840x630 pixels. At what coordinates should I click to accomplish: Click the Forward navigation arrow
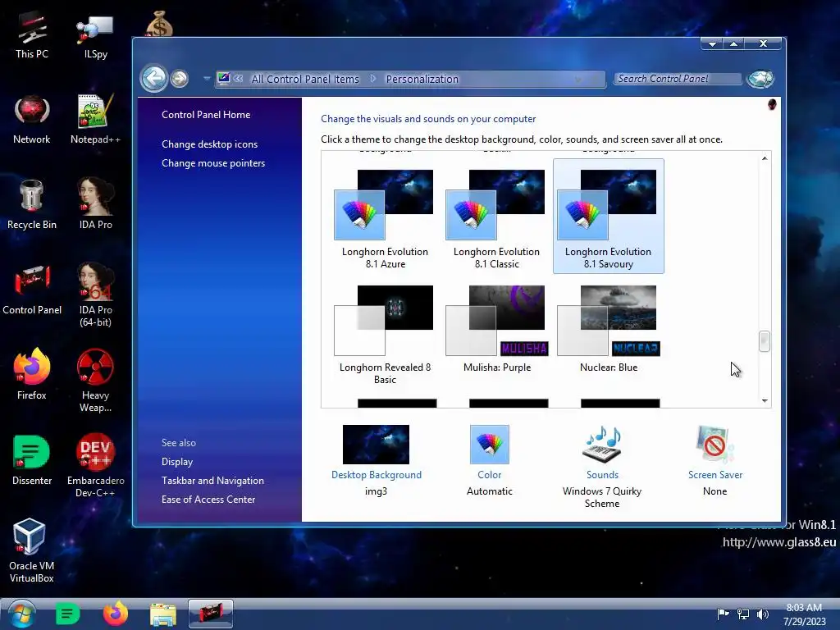[180, 79]
